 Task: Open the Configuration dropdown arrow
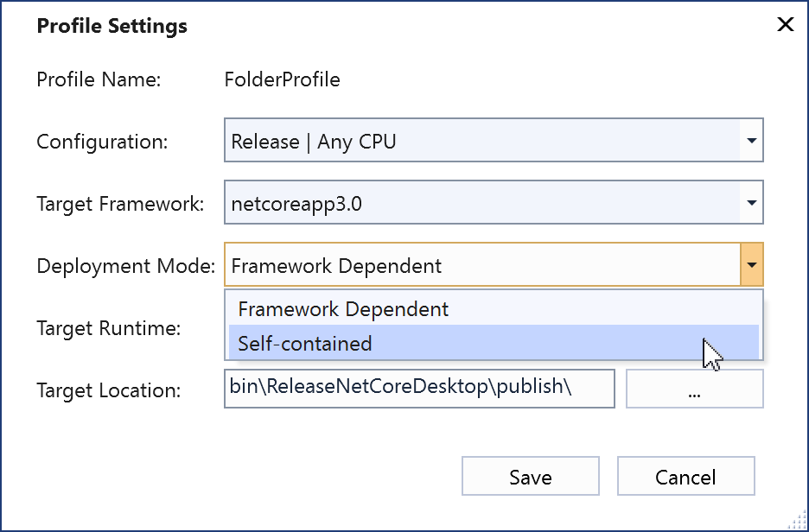tap(751, 140)
